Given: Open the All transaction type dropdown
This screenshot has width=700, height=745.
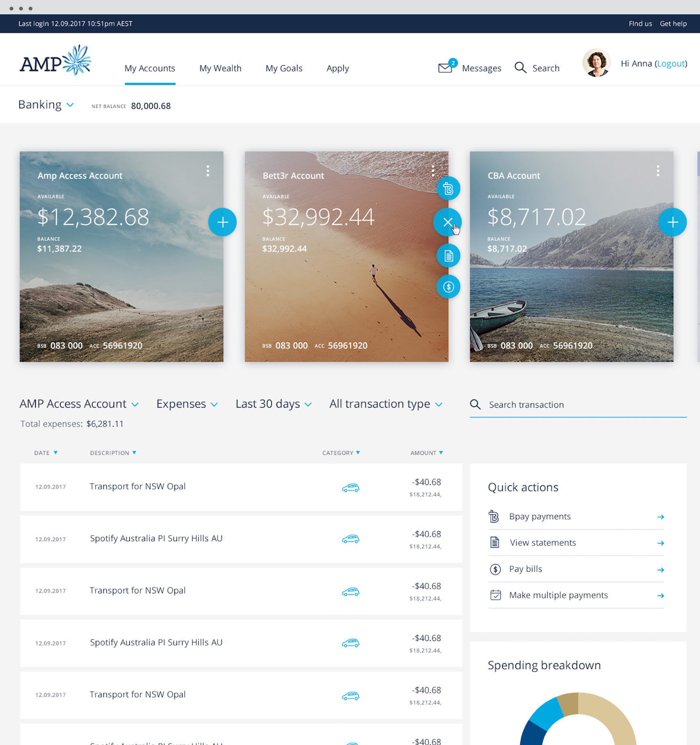Looking at the screenshot, I should 386,404.
